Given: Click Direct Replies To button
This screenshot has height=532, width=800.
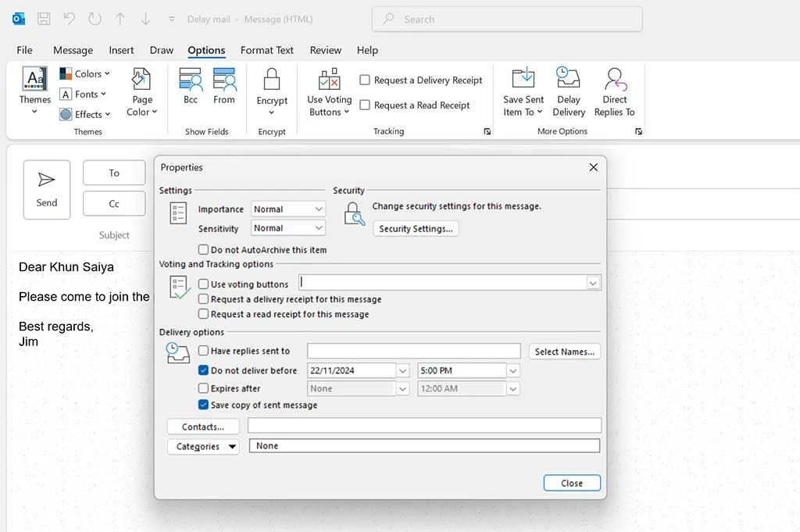Looking at the screenshot, I should (614, 92).
